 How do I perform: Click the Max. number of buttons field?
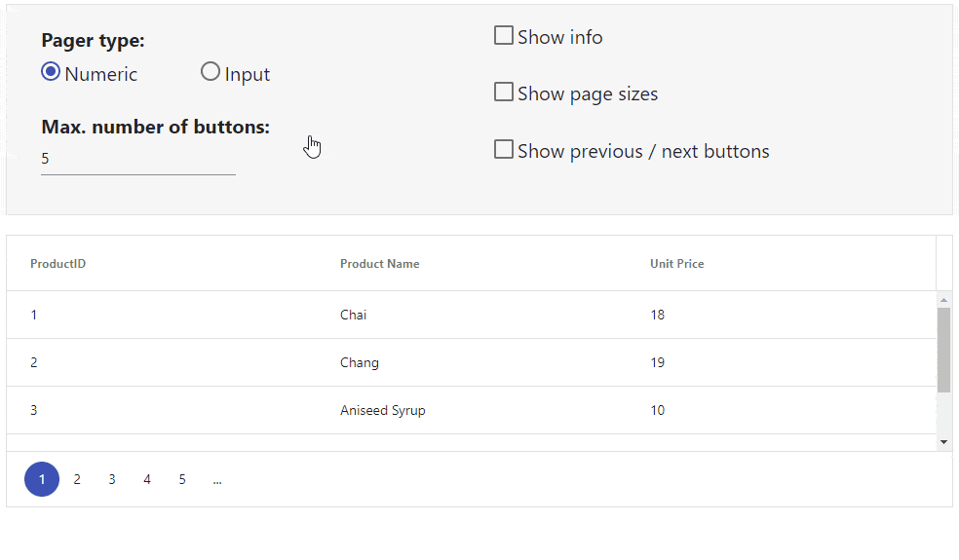point(138,159)
